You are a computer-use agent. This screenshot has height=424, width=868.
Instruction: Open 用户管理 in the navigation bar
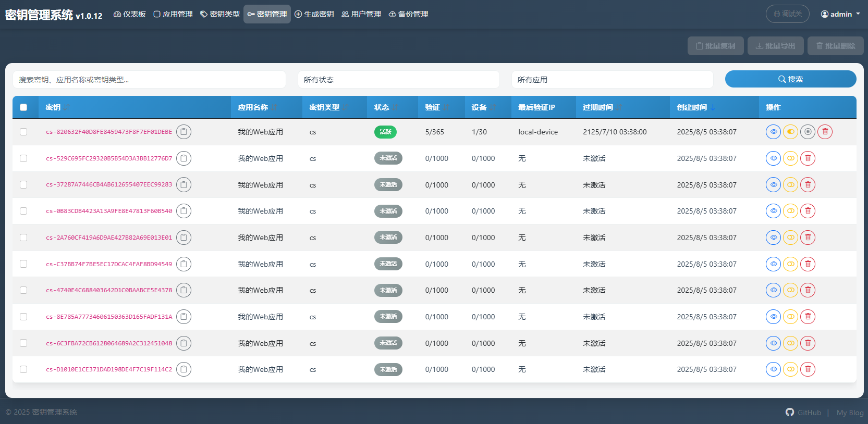click(x=361, y=14)
